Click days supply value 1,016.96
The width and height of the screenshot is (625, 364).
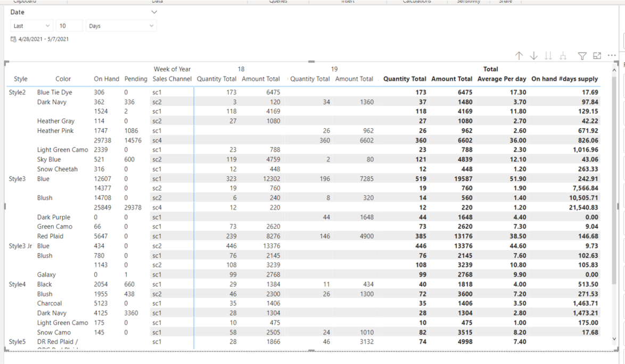point(586,150)
